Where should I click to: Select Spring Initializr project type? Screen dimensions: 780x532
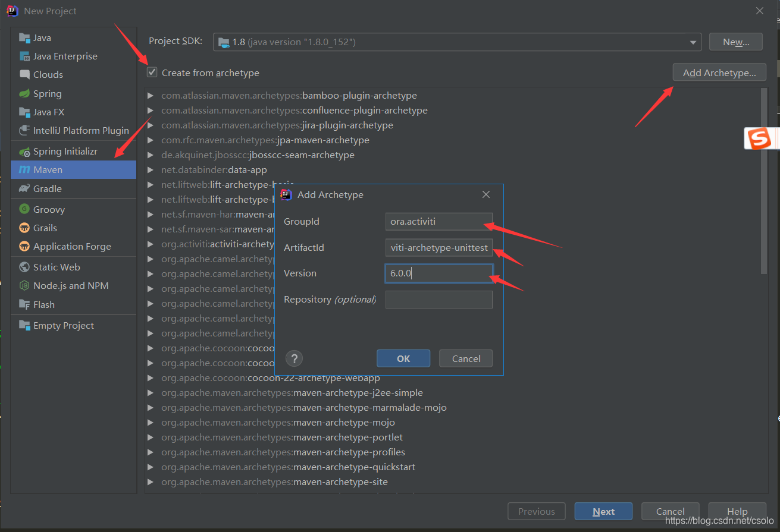[65, 152]
